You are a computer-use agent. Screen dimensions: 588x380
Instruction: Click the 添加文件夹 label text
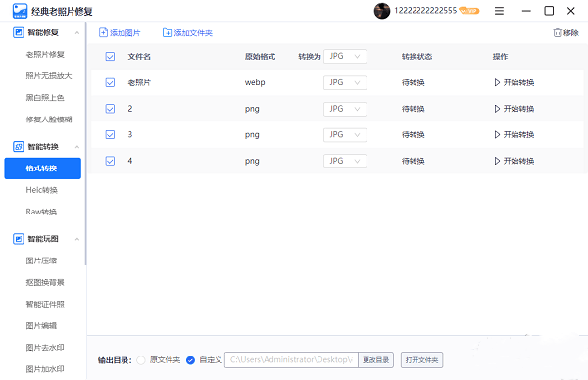tap(193, 33)
